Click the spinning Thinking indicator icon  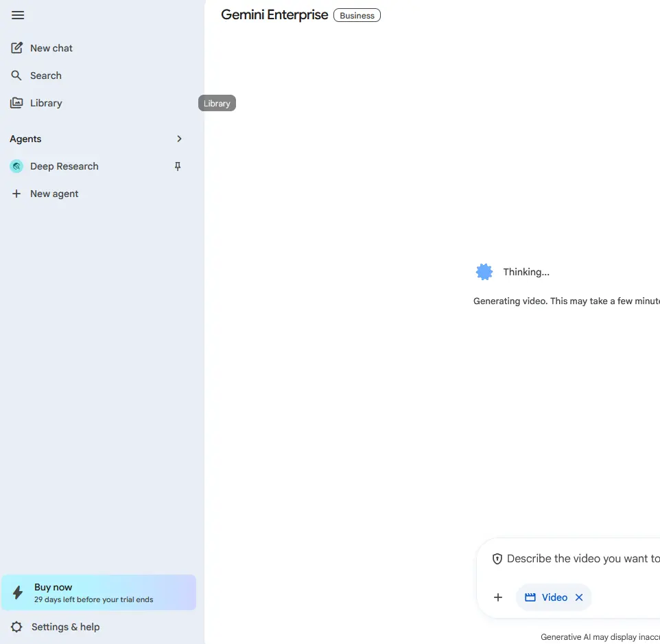(484, 272)
